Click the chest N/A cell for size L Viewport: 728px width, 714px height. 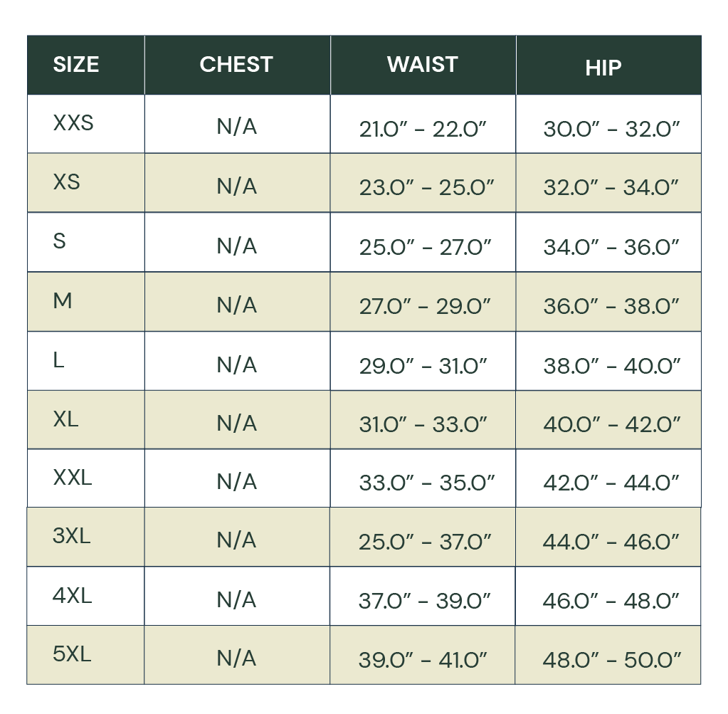pos(236,364)
